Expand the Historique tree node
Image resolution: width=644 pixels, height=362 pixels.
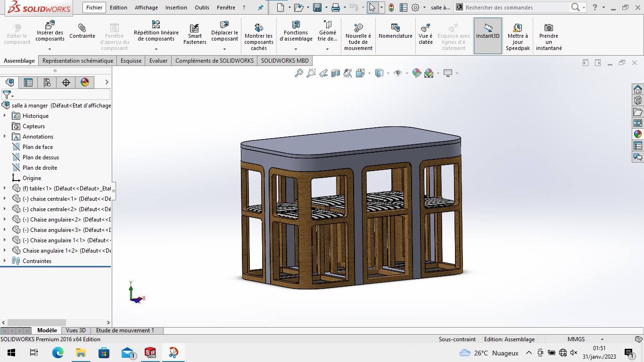(x=5, y=115)
